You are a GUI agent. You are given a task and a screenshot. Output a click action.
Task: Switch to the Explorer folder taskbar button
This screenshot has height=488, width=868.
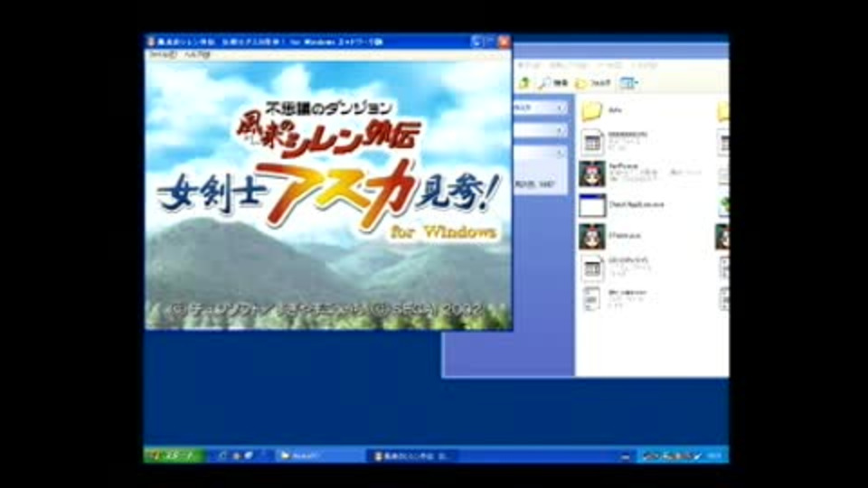click(x=318, y=455)
